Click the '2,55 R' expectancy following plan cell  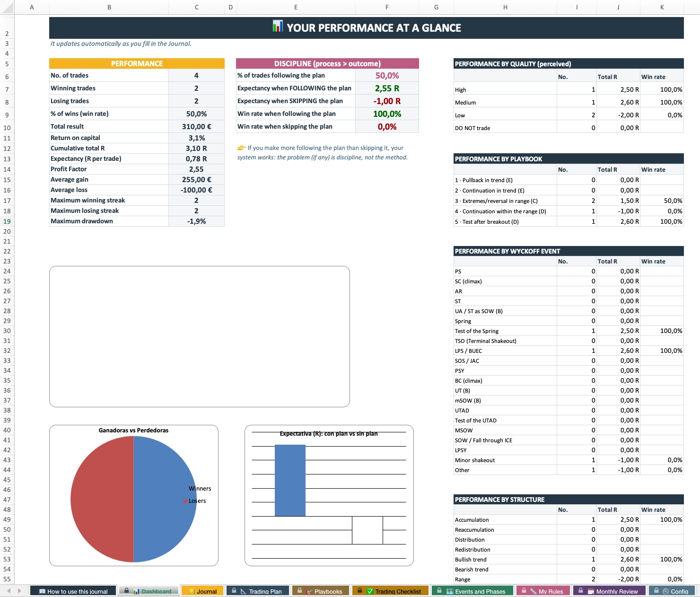point(387,88)
